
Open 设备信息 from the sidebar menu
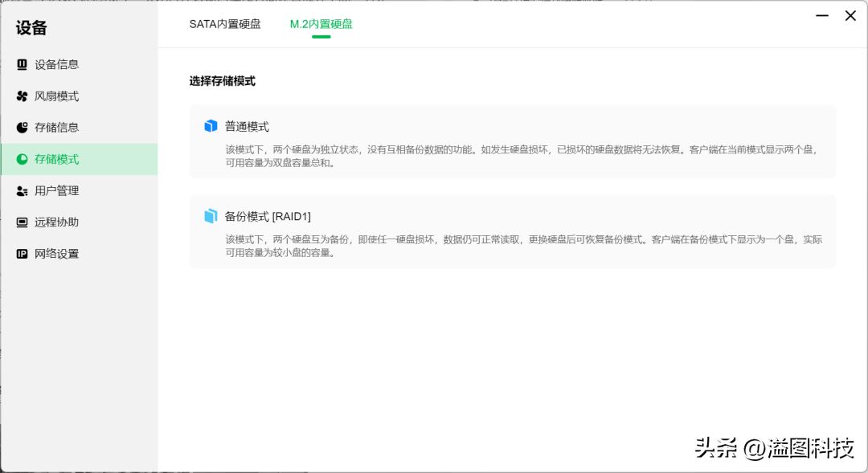(56, 64)
